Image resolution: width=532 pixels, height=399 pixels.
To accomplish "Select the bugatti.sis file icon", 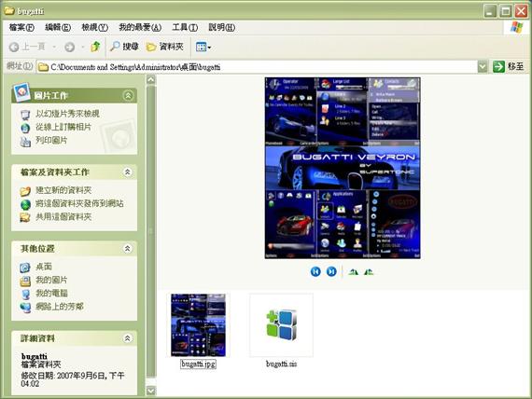I will click(282, 325).
